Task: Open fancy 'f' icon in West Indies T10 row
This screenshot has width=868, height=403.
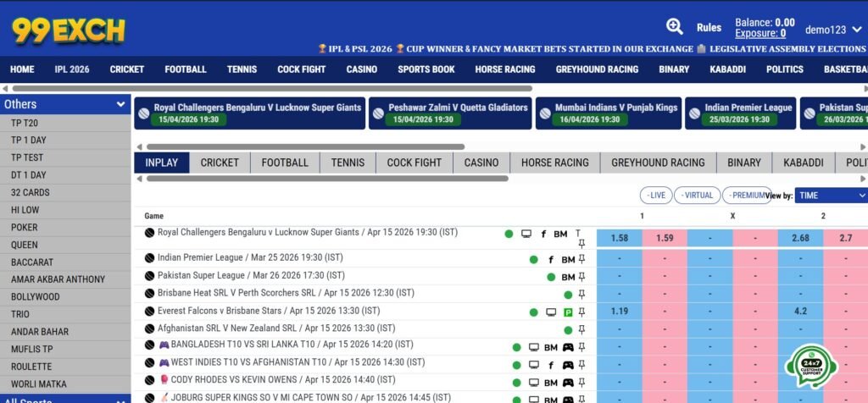Action: tap(551, 365)
